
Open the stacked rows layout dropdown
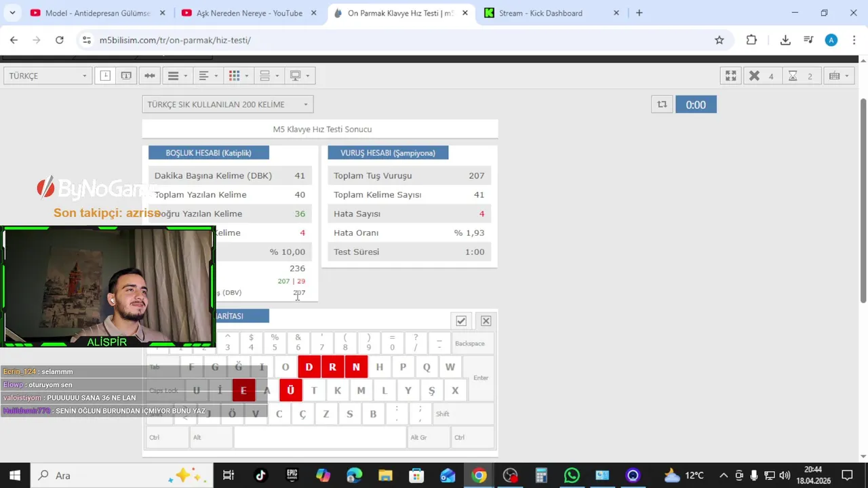click(269, 76)
